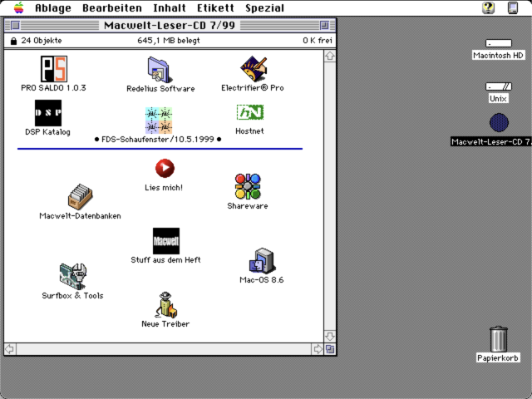
Task: Click the '0 K frei' status text
Action: tap(318, 41)
